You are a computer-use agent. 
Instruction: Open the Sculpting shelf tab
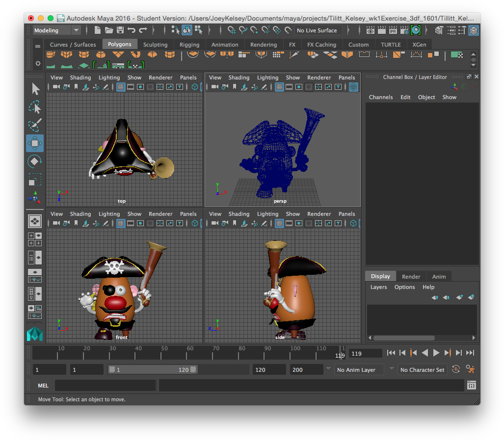[155, 45]
